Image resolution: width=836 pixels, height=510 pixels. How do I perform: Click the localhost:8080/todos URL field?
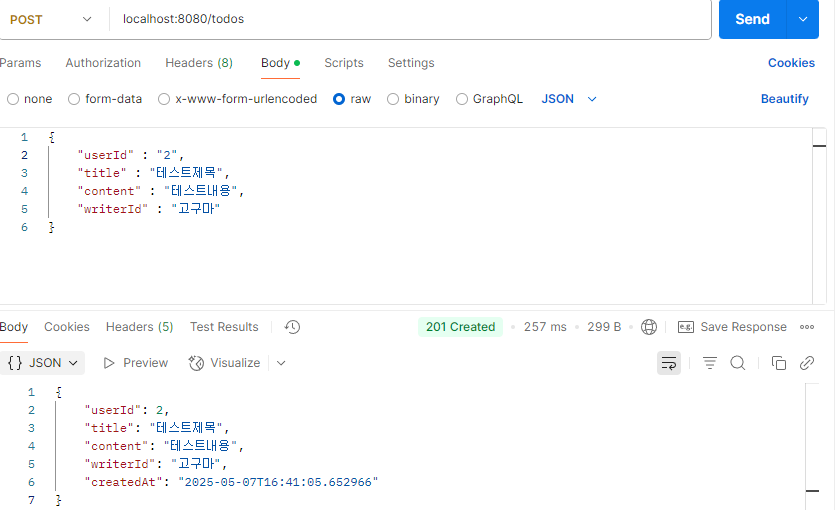(411, 19)
